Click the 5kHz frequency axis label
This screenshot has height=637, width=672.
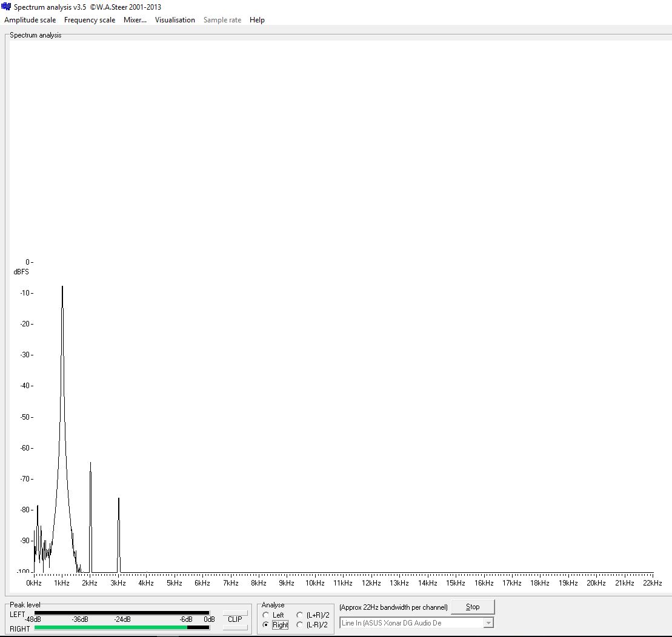pyautogui.click(x=175, y=583)
